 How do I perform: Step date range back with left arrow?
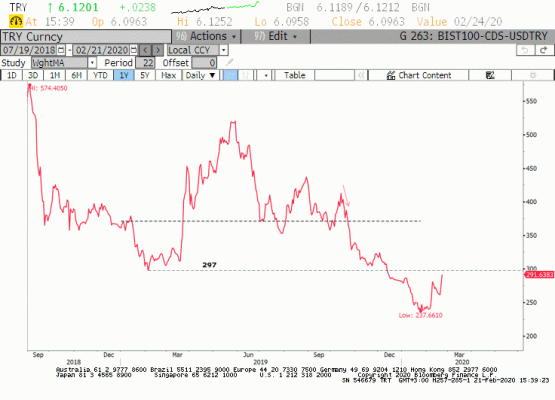145,50
